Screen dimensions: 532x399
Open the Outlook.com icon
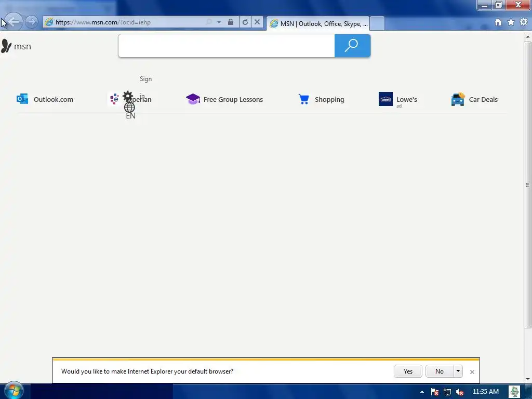(x=22, y=99)
